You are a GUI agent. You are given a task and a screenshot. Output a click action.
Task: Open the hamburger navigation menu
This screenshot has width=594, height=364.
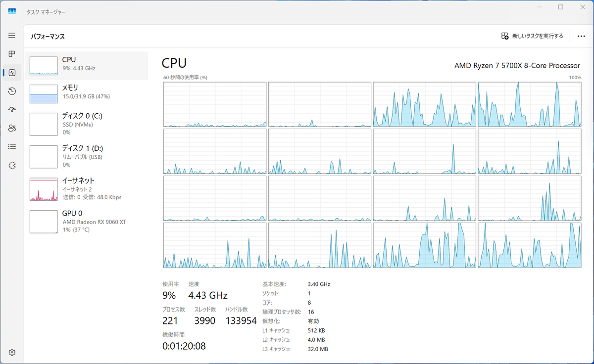click(x=12, y=36)
